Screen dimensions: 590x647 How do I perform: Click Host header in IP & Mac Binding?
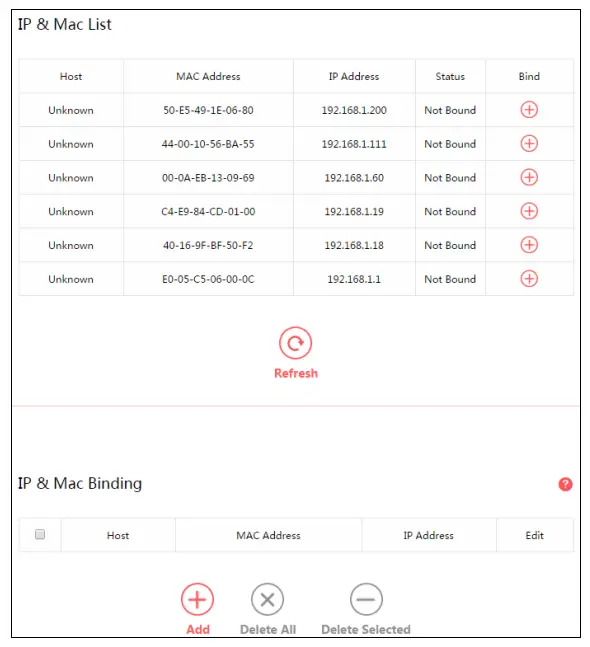[118, 536]
